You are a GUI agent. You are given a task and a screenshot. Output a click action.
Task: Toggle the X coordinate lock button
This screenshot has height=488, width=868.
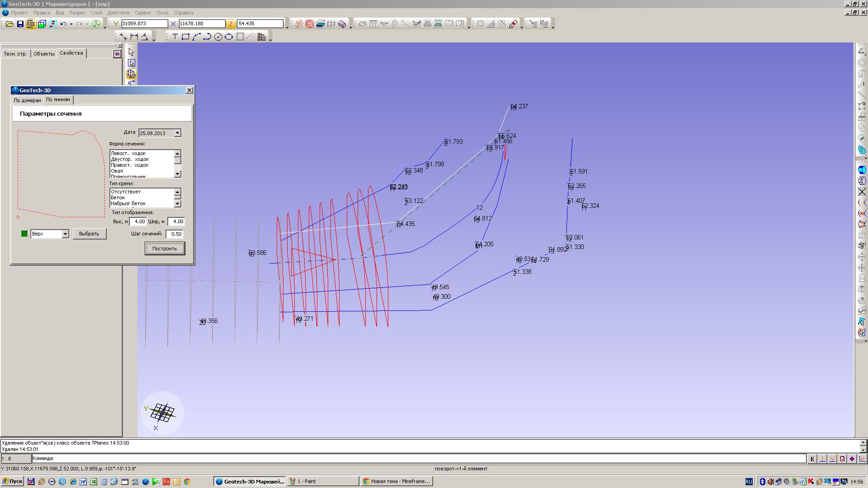(x=173, y=24)
